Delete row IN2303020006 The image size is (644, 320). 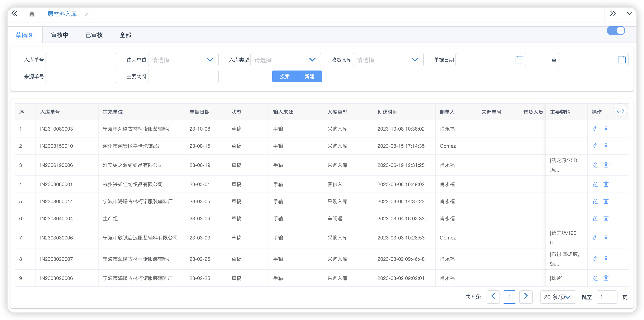(606, 278)
